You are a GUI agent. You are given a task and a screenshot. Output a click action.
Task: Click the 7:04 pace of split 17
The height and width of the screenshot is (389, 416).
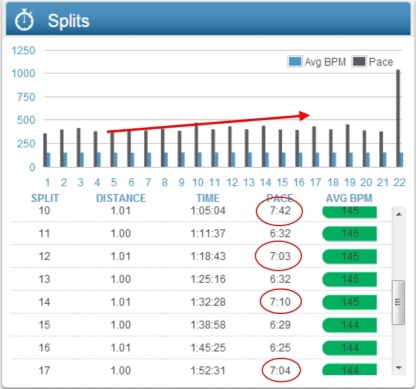click(280, 370)
